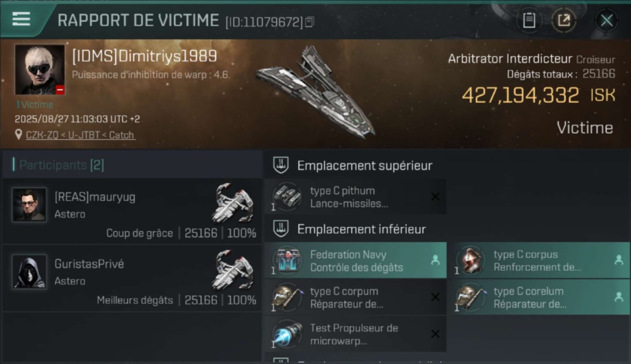Image resolution: width=631 pixels, height=364 pixels.
Task: Select the Federation Navy Contrôle des dégâts module
Action: pos(356,261)
